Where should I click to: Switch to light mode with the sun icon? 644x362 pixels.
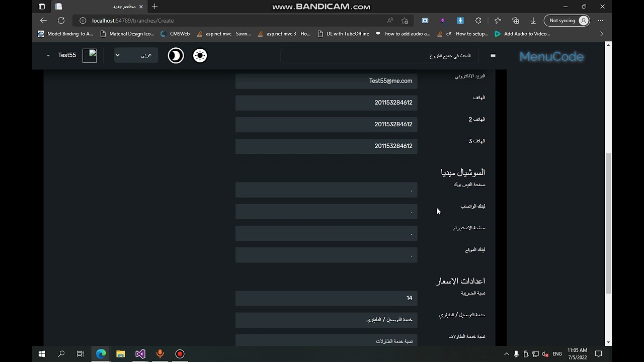tap(200, 55)
